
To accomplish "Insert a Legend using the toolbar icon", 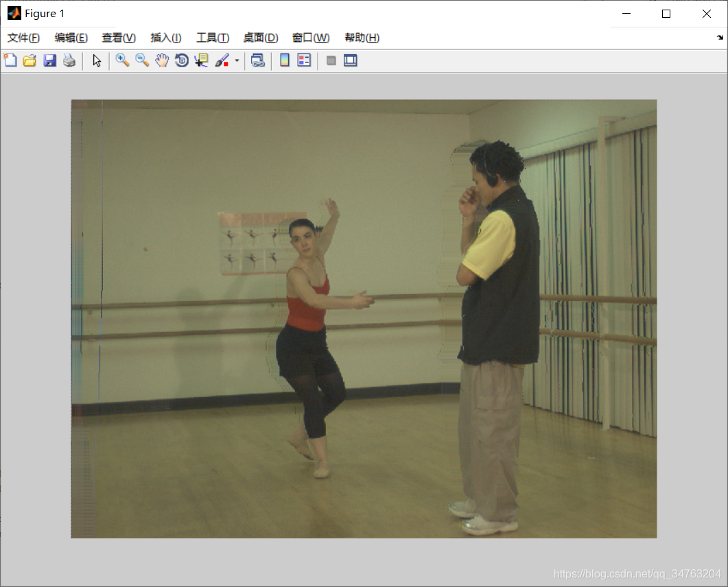I will click(304, 60).
